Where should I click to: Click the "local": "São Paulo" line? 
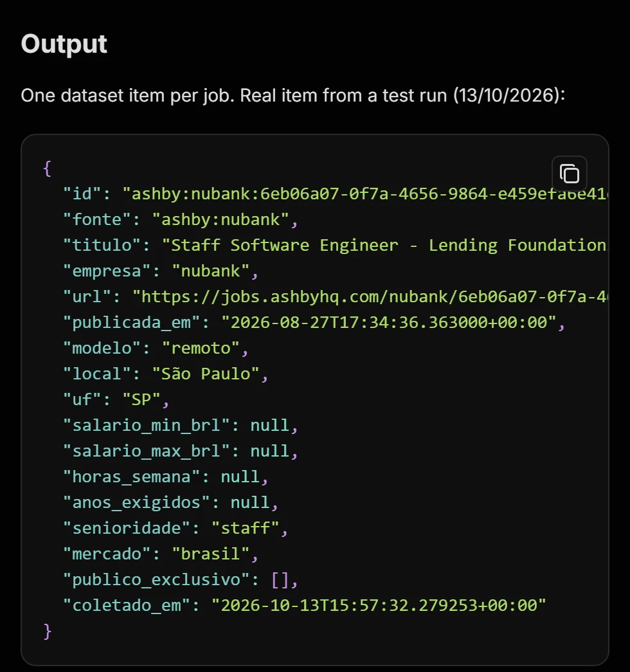[165, 374]
